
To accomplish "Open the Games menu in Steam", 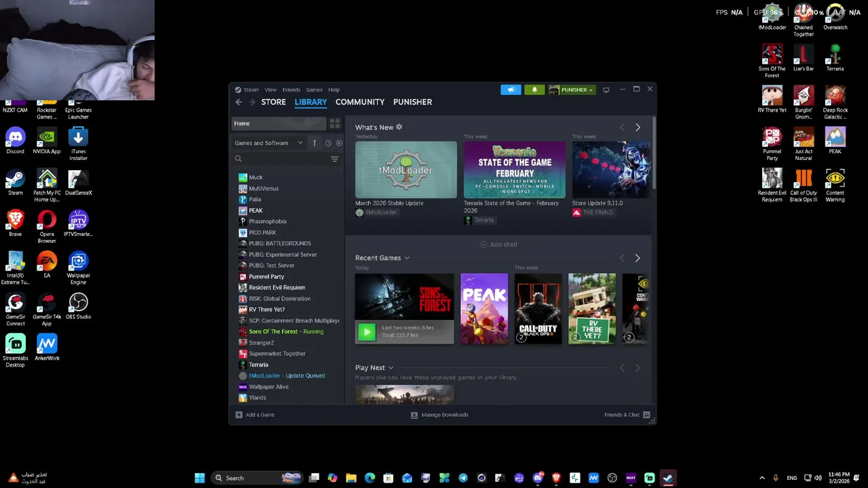I will pos(314,89).
